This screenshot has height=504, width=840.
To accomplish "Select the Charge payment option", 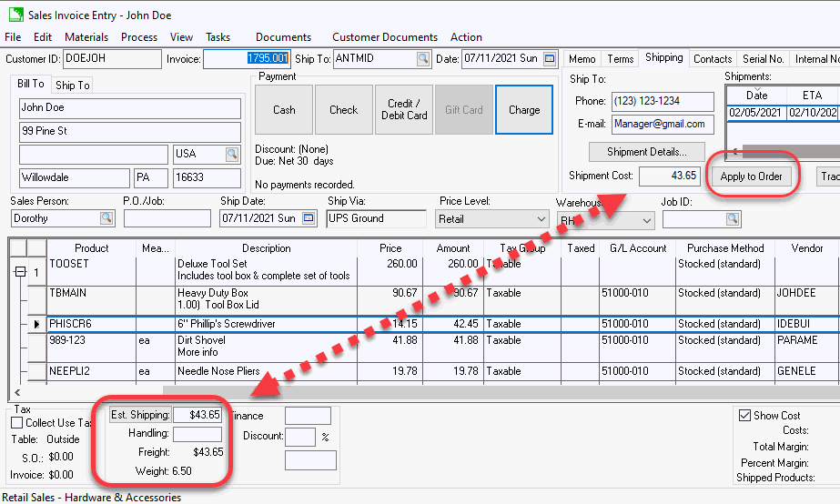I will (x=524, y=110).
